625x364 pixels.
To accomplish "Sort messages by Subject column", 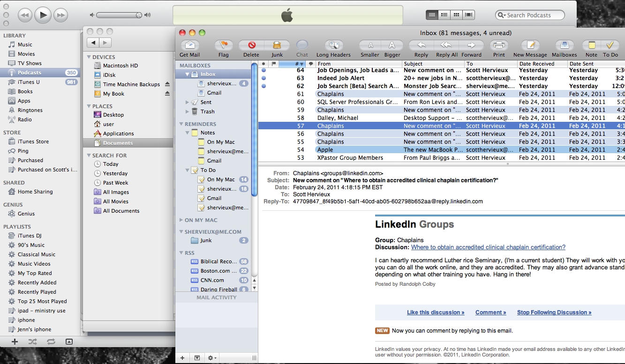I will click(433, 64).
